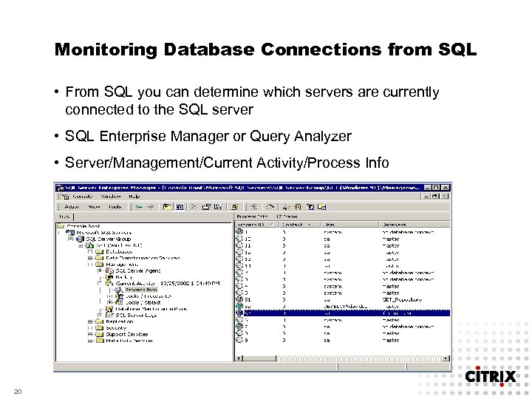Click the SQL Server Group node icon
Screen dimensions: 532x399
pos(80,239)
